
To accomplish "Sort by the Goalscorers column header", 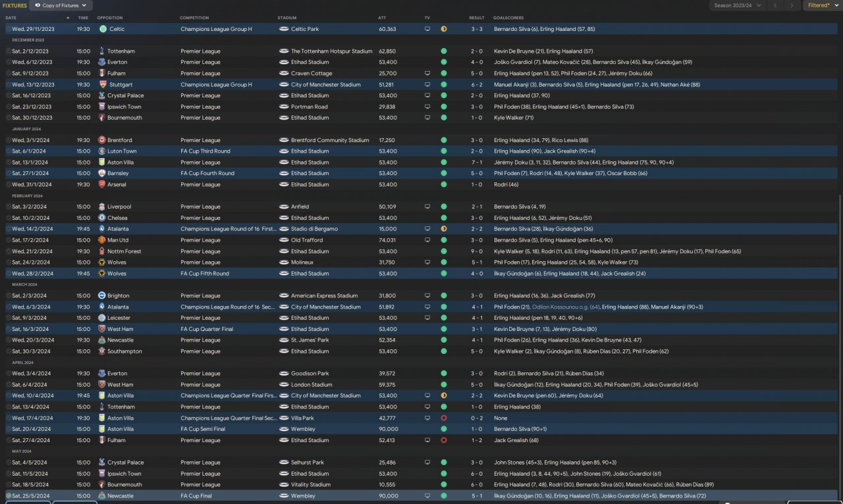I will pyautogui.click(x=508, y=18).
